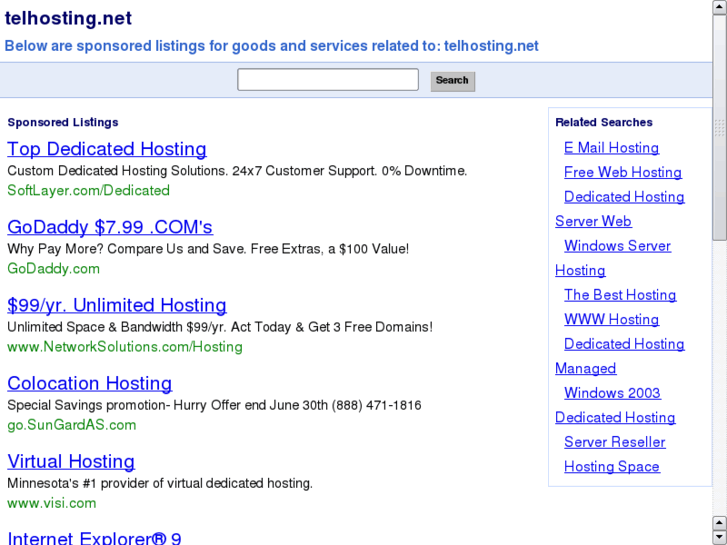
Task: Visit the www.NetworkSolutions.com/Hosting green URL
Action: tap(125, 346)
